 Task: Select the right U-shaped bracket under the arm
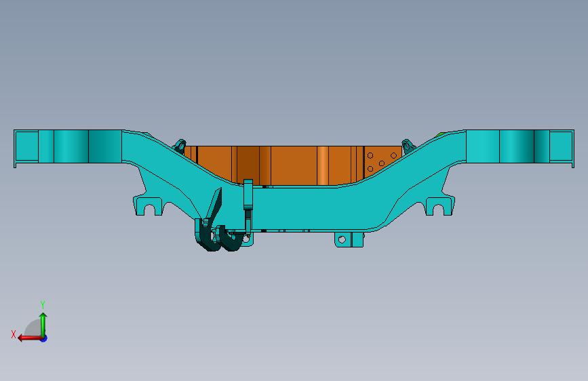[439, 206]
